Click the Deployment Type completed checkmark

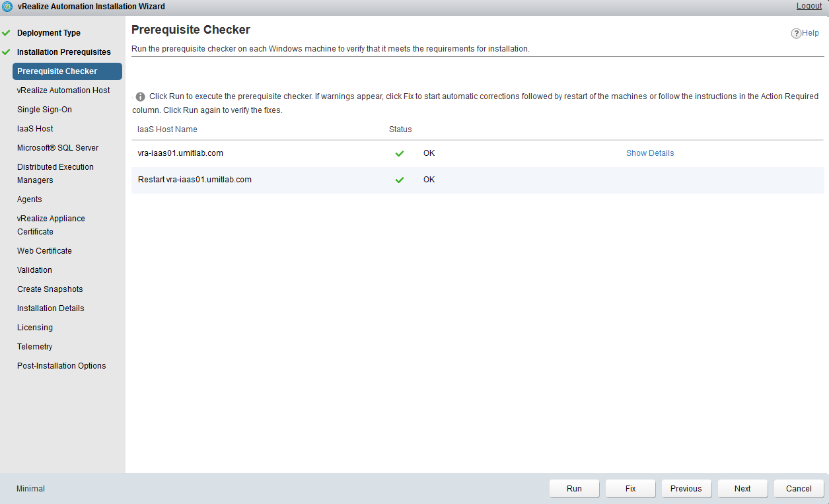tap(7, 33)
